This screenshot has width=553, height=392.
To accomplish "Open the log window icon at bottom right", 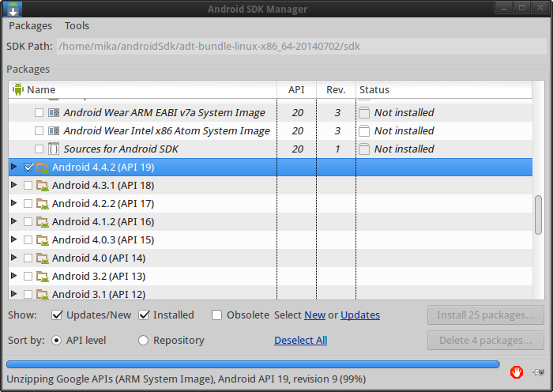I will (x=539, y=371).
